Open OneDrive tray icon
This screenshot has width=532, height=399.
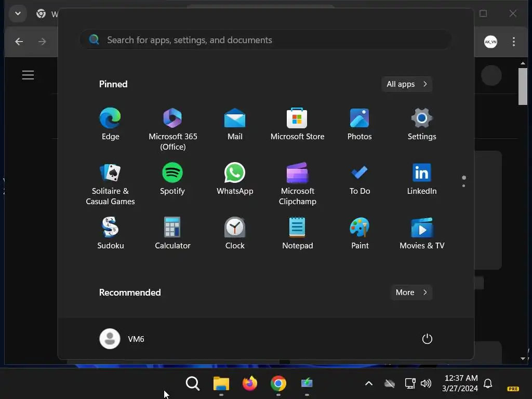(390, 383)
